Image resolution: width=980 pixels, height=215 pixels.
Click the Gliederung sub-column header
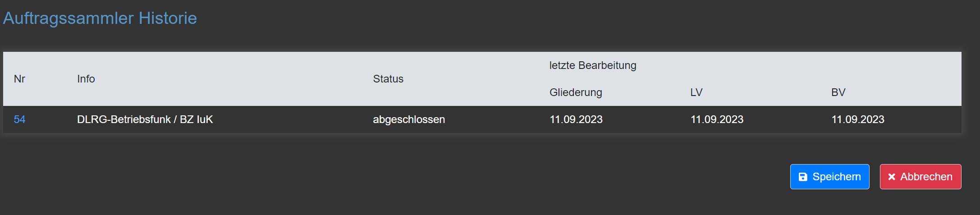[x=576, y=92]
